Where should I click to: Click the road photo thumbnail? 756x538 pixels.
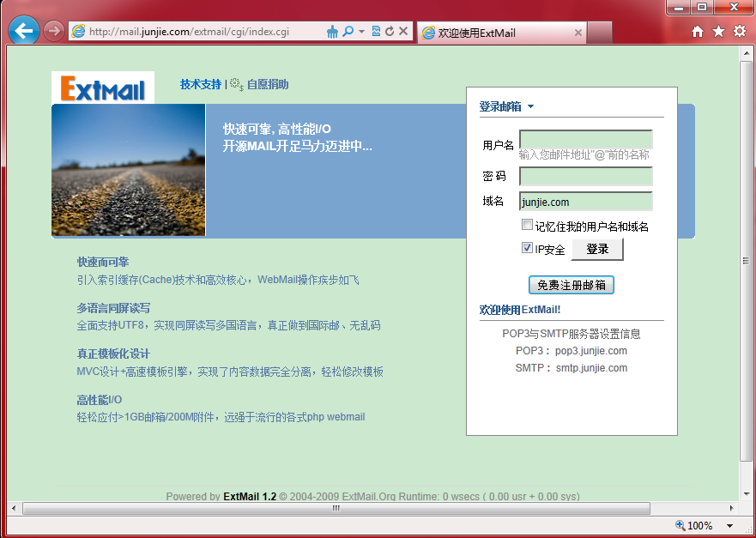click(128, 170)
